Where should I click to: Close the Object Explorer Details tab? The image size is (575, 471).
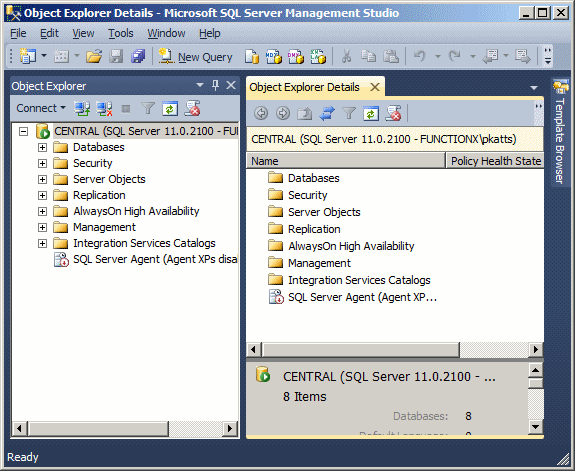(x=375, y=87)
